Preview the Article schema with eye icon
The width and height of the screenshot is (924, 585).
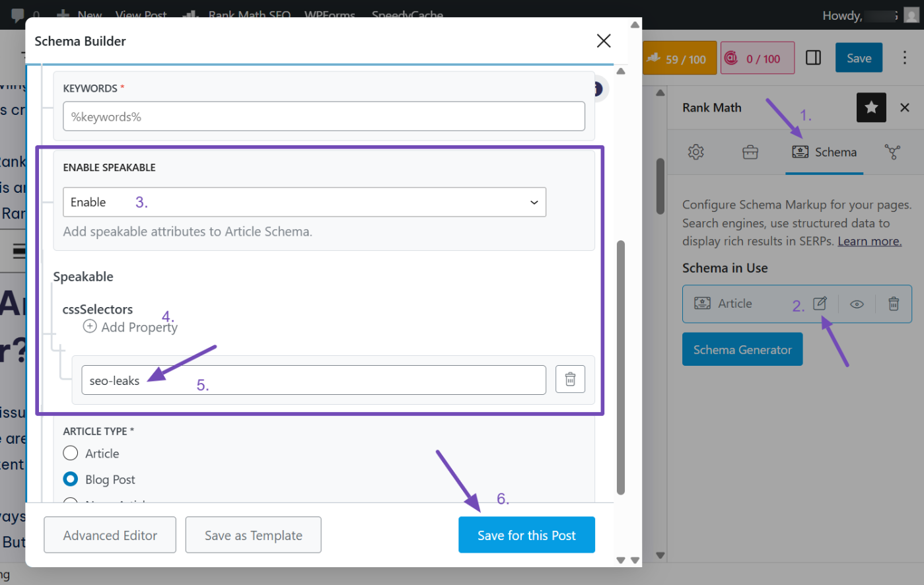tap(857, 304)
